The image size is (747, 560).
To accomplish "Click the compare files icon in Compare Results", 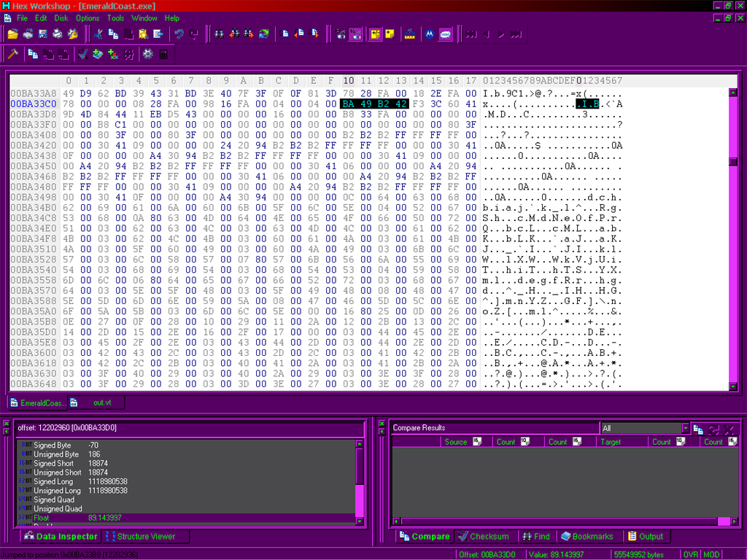I will point(698,429).
